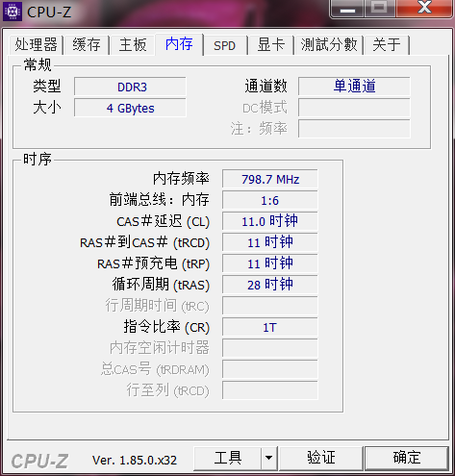The width and height of the screenshot is (455, 476).
Task: Click the empty 总CAS号 (tRDRAM) field
Action: [270, 369]
